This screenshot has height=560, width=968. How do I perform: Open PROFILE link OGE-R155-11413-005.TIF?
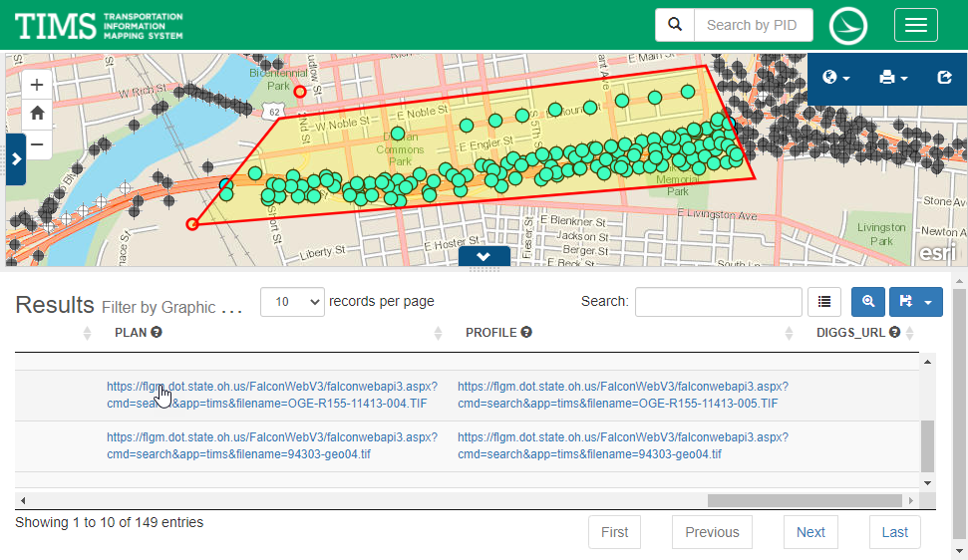[x=623, y=395]
